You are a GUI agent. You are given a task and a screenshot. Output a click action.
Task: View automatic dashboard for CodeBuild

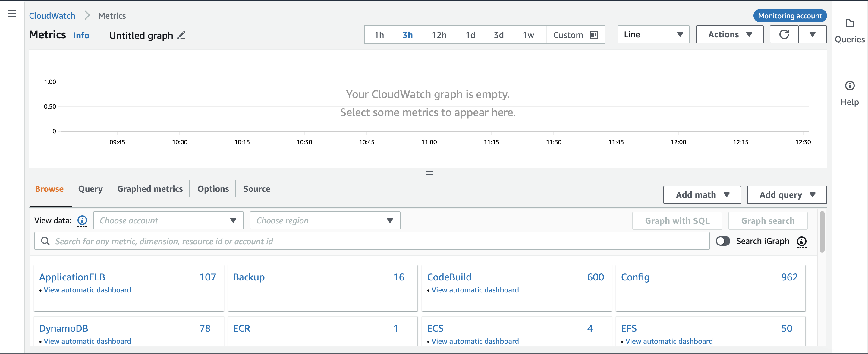(x=475, y=290)
